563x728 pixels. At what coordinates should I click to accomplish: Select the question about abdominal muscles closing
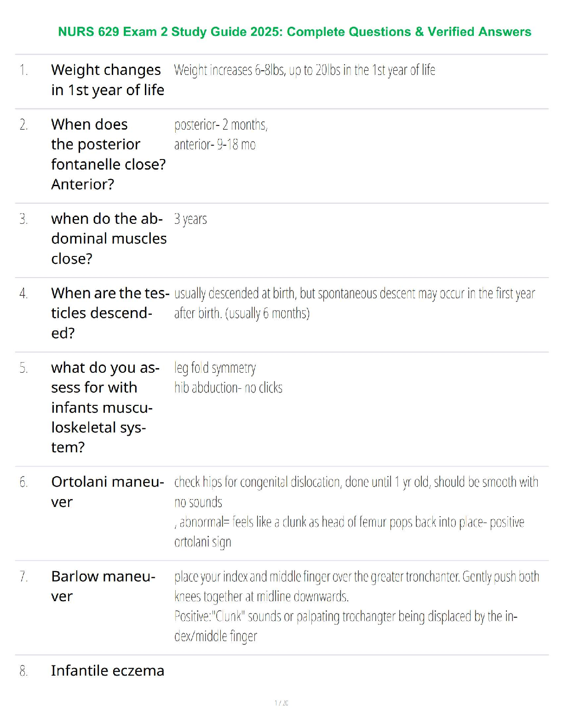109,239
